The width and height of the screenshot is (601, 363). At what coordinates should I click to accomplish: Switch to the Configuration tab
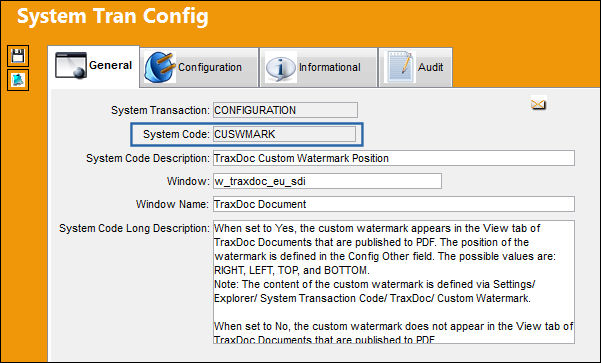tap(199, 67)
